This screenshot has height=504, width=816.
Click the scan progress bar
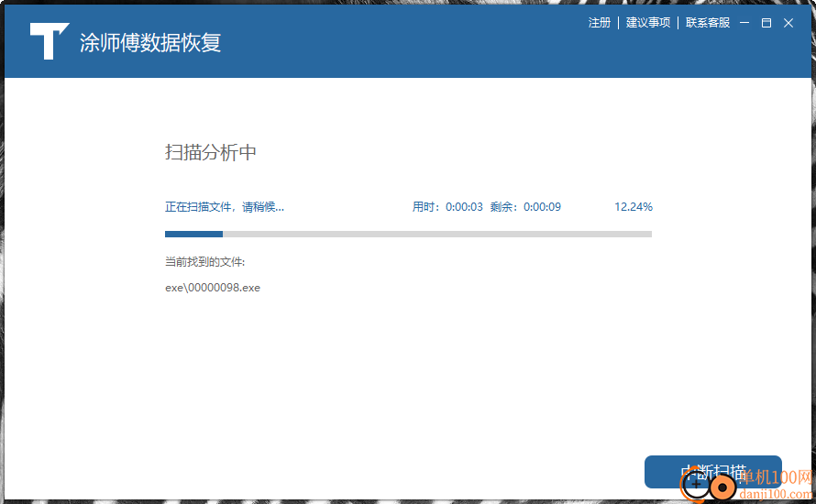tap(408, 234)
